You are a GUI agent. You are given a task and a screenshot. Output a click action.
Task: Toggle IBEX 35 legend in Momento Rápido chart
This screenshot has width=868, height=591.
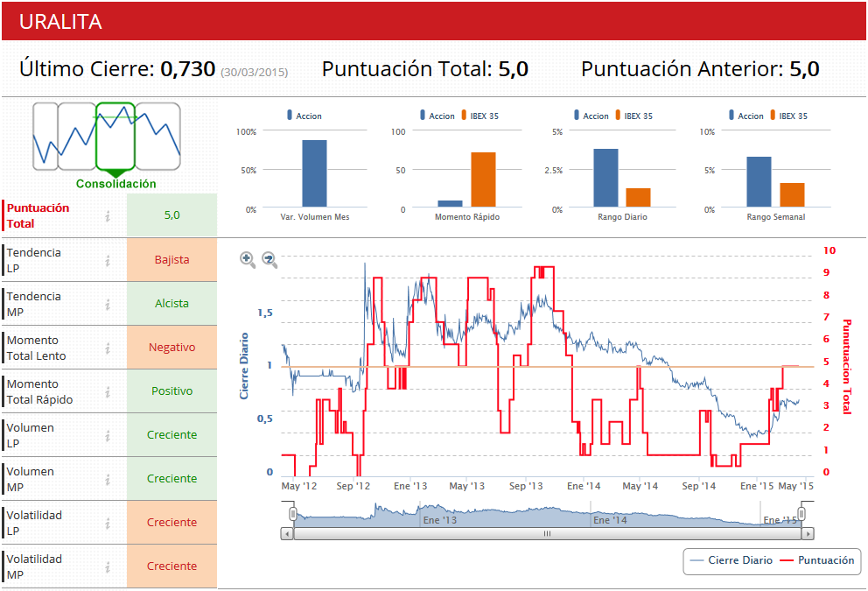coord(480,116)
